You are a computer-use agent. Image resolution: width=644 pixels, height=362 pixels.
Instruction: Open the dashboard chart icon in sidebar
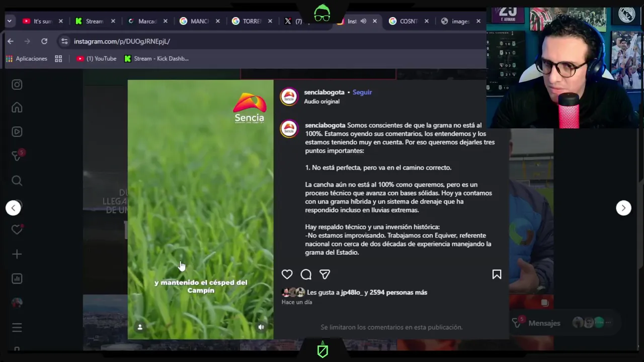coord(17,279)
